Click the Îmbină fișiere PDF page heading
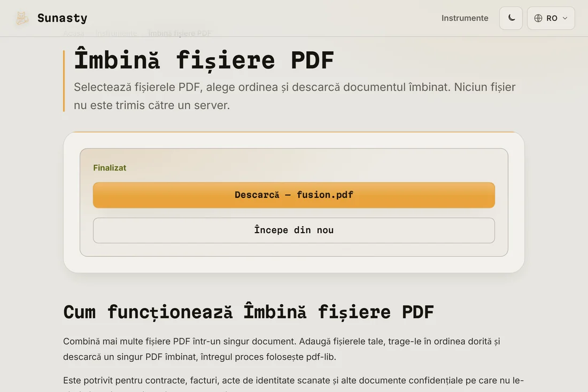The image size is (588, 392). tap(204, 60)
